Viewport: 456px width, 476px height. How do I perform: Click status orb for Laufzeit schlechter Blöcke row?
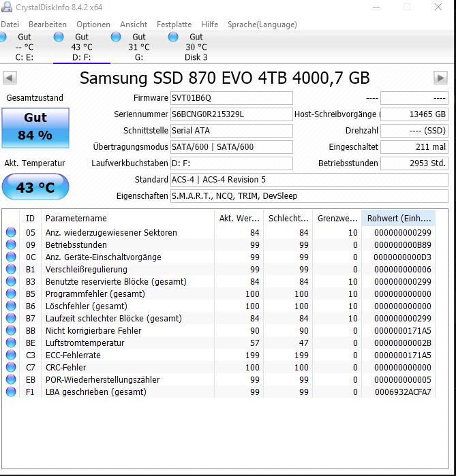click(x=11, y=318)
